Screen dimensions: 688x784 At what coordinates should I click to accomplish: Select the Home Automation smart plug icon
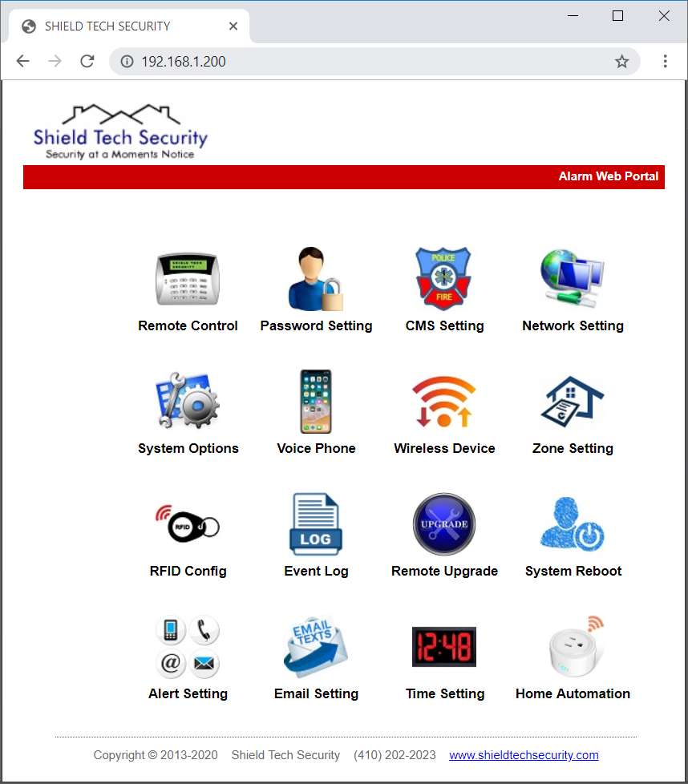tap(573, 647)
